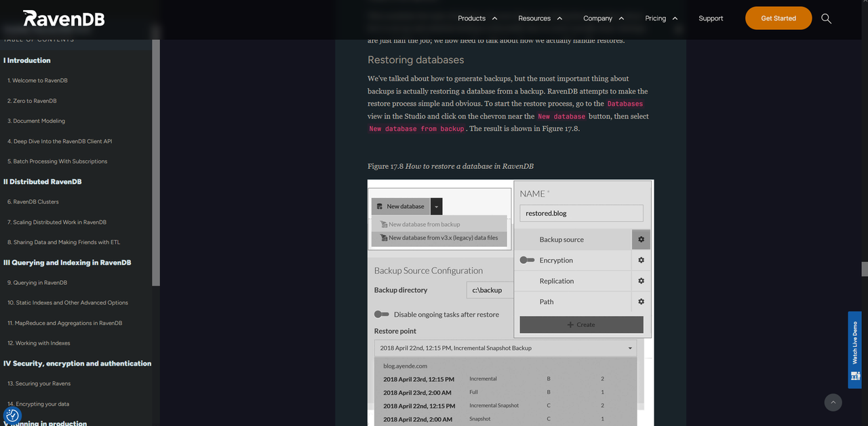This screenshot has height=426, width=868.
Task: Click the Figure 17.8 restore database image
Action: pos(511,303)
